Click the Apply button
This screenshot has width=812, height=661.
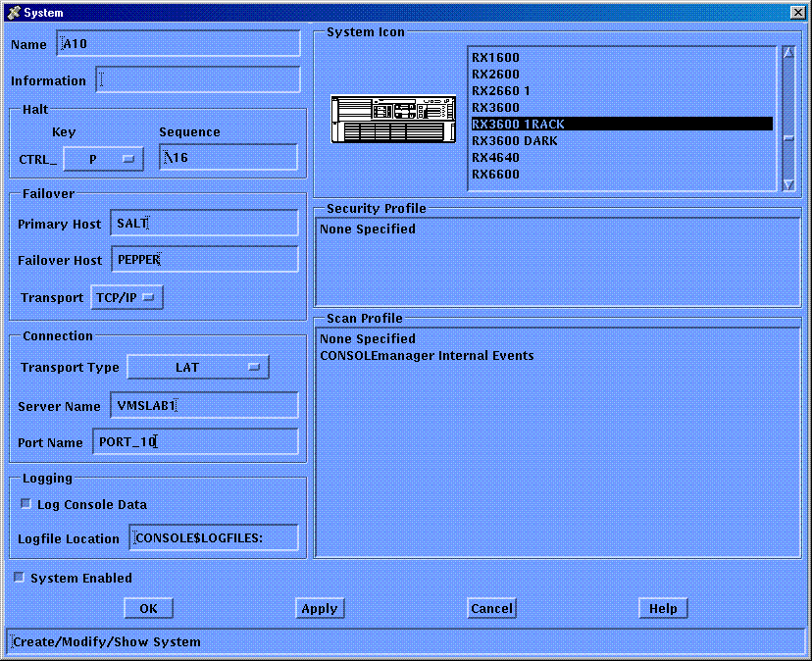pyautogui.click(x=319, y=608)
